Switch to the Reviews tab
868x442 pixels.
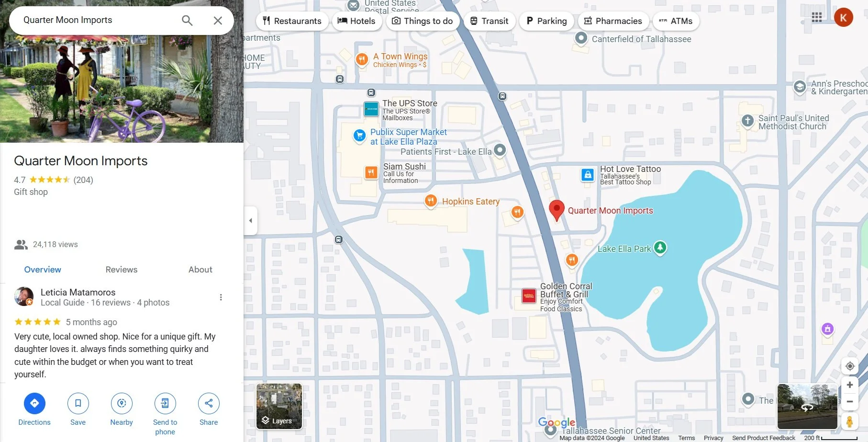[x=122, y=270]
